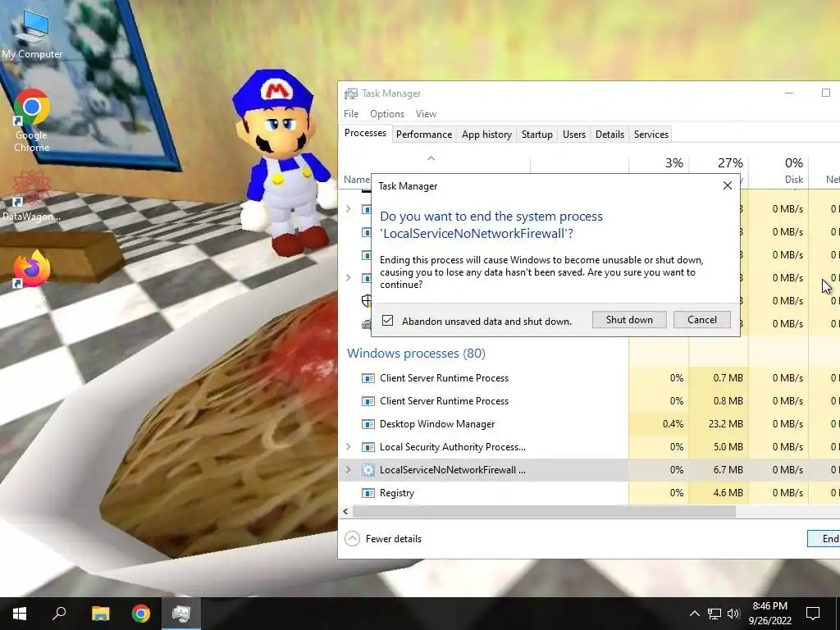Viewport: 840px width, 630px height.
Task: Close the Task Manager confirmation dialog
Action: tap(727, 185)
